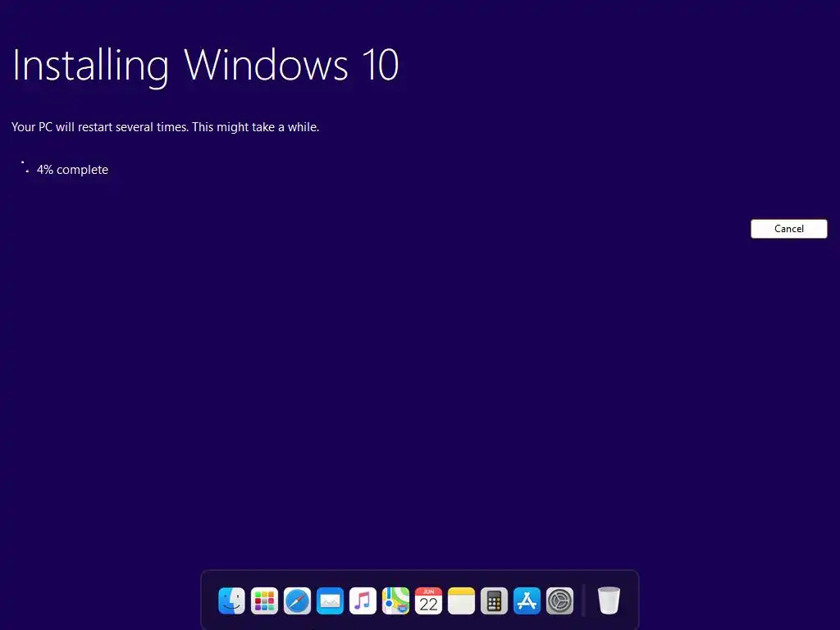
Task: Open the Music app icon
Action: click(363, 600)
